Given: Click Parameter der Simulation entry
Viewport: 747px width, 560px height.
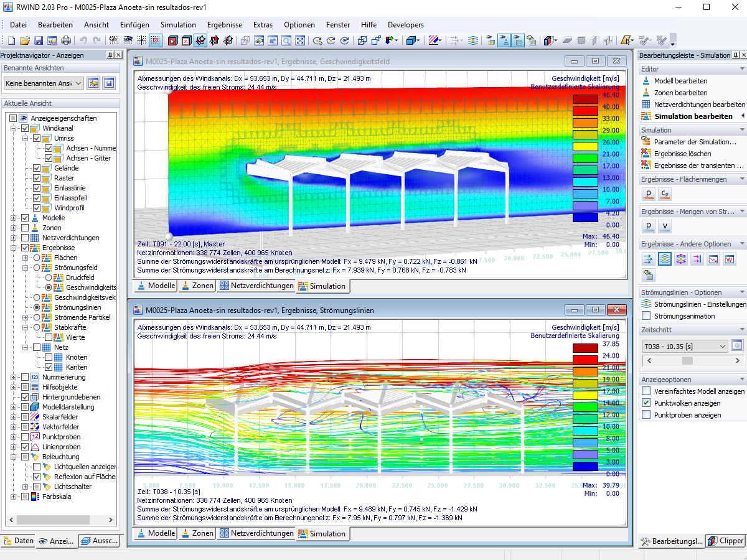Looking at the screenshot, I should tap(695, 142).
